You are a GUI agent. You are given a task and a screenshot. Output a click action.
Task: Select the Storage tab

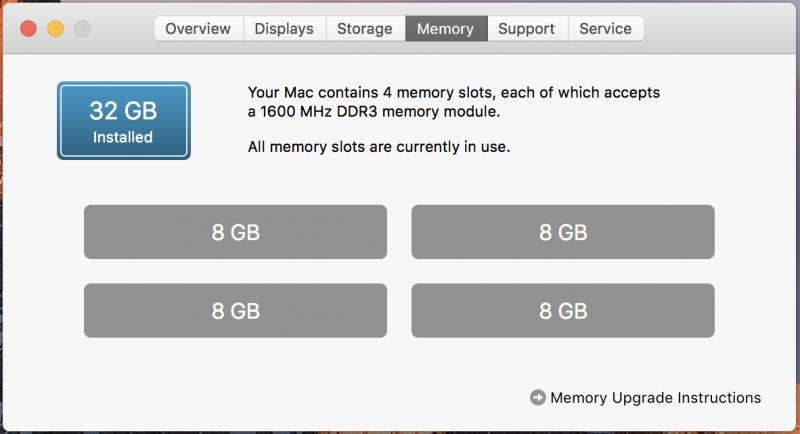[364, 29]
